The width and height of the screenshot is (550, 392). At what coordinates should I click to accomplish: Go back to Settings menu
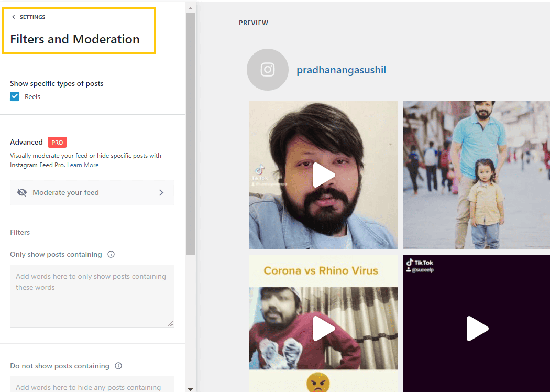[x=32, y=17]
